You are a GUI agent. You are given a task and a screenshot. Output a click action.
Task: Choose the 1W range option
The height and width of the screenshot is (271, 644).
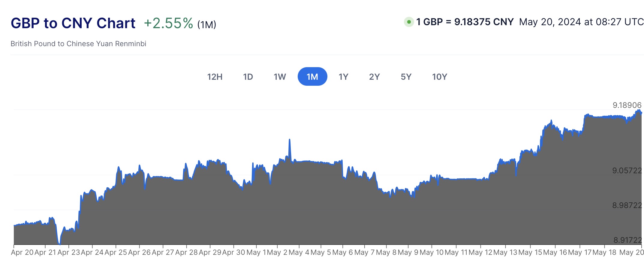tap(280, 77)
